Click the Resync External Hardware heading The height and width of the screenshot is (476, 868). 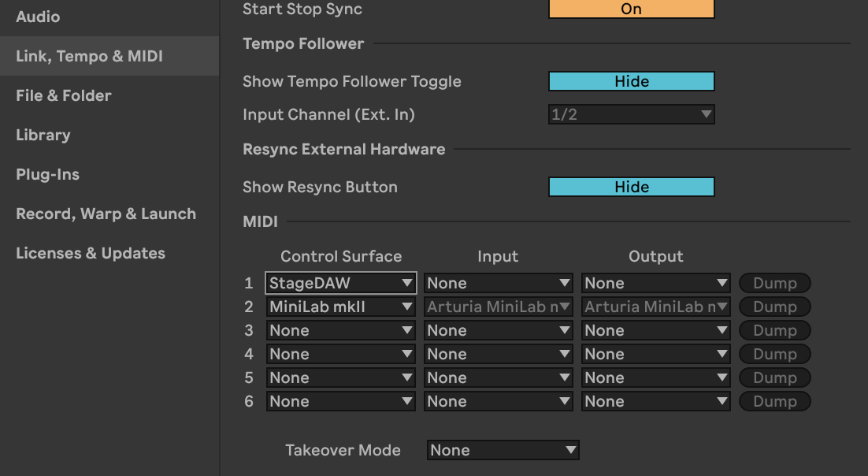pos(343,149)
